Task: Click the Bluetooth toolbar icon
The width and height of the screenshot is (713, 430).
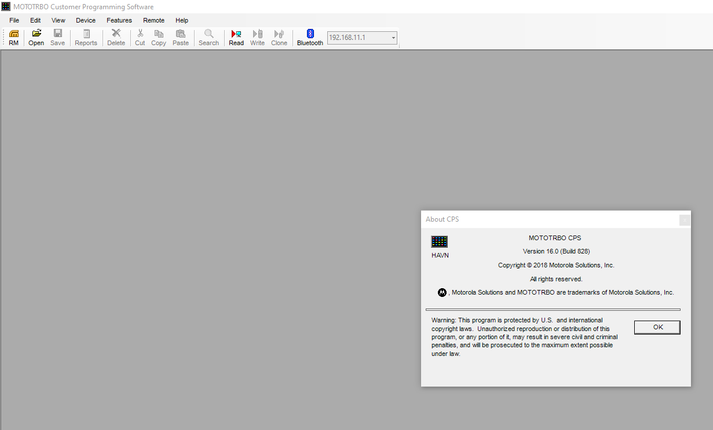Action: (310, 37)
